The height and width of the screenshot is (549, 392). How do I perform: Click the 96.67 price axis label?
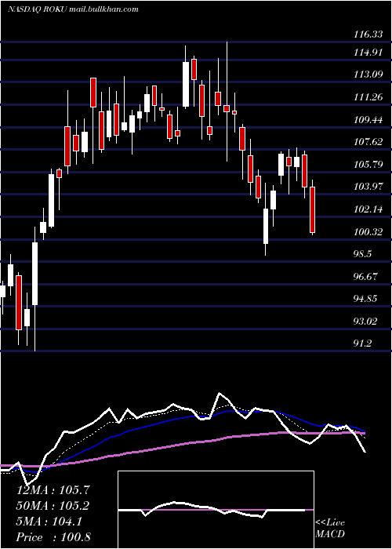point(365,277)
